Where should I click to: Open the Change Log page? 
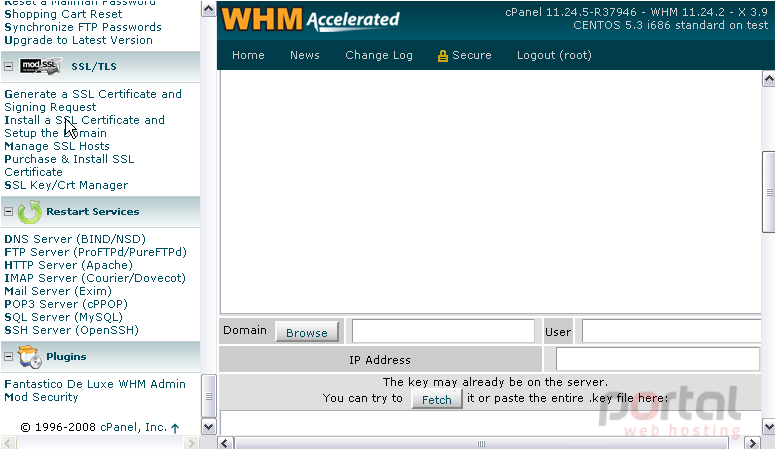pyautogui.click(x=379, y=55)
